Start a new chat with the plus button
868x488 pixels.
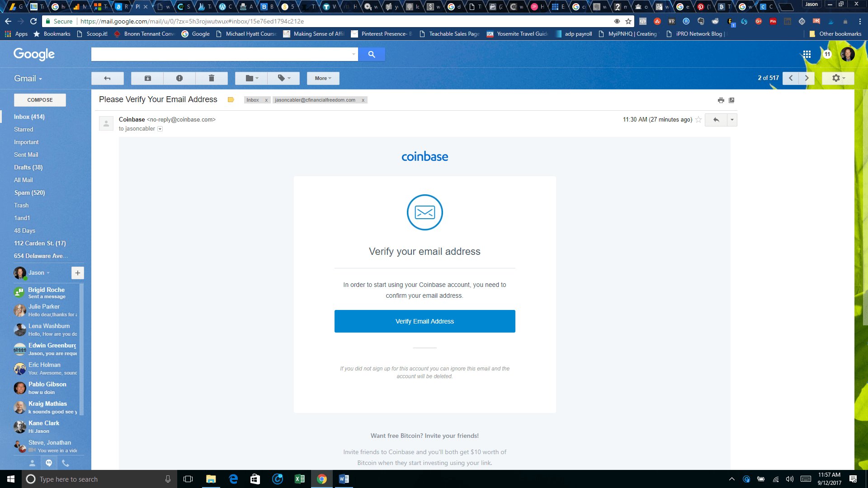point(78,273)
